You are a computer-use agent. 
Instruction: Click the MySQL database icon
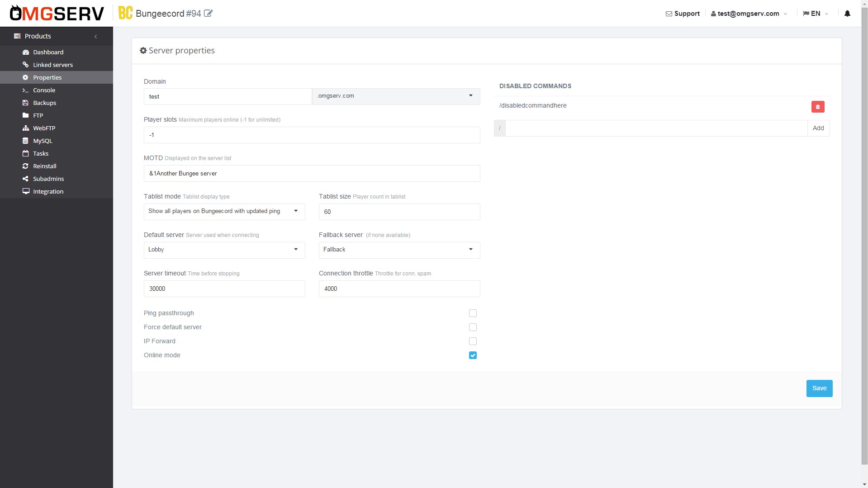pyautogui.click(x=26, y=141)
